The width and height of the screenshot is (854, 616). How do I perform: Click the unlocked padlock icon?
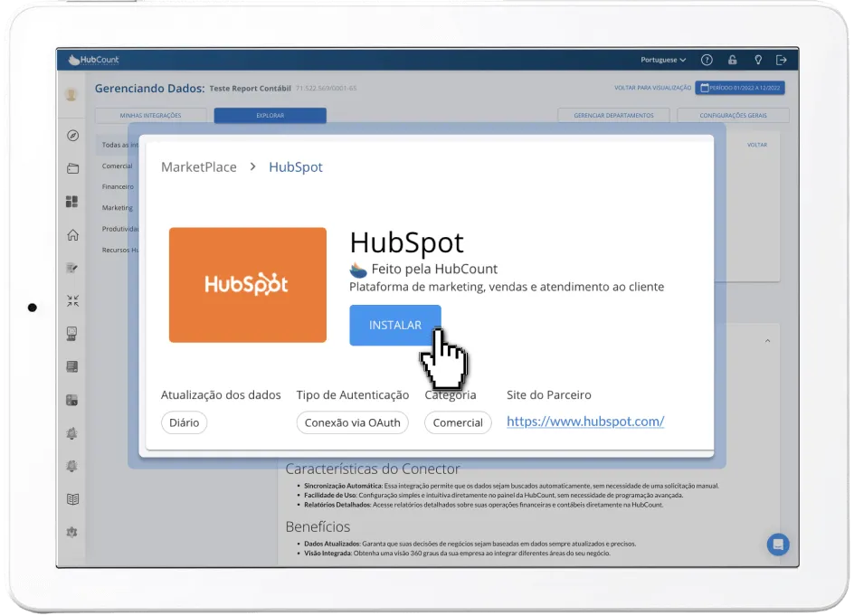click(x=733, y=60)
